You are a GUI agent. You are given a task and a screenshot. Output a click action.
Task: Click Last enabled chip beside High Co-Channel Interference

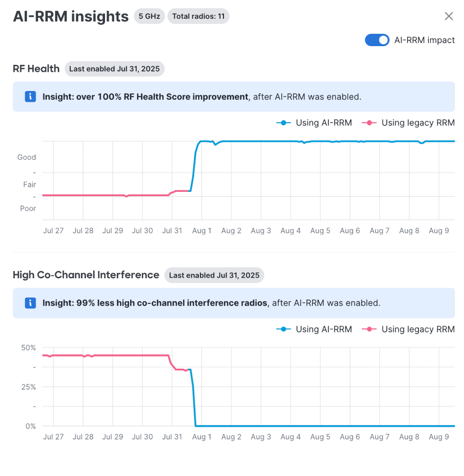tap(214, 275)
